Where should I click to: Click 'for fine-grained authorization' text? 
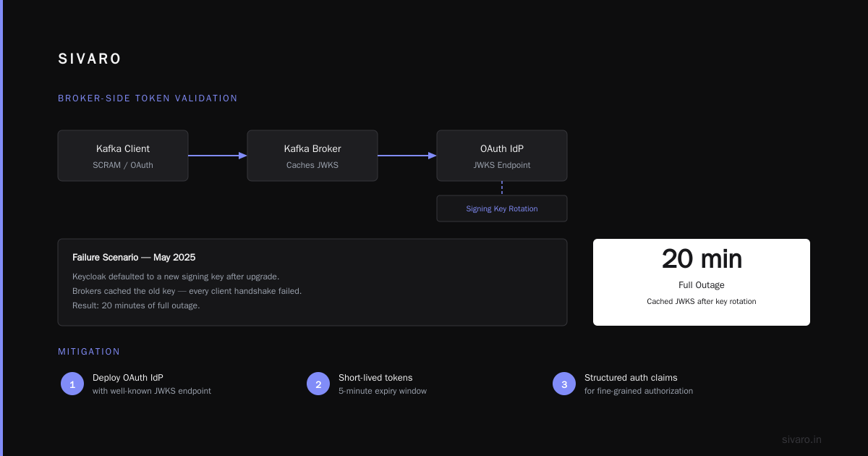click(x=639, y=391)
